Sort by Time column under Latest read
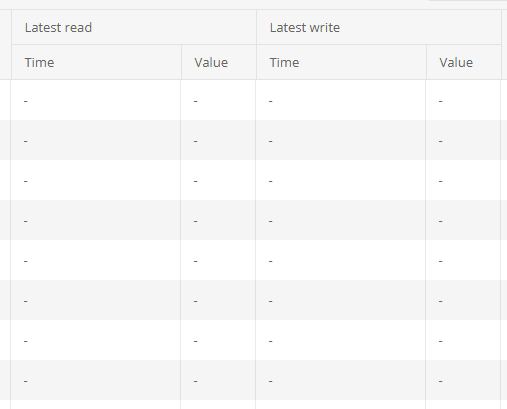Image resolution: width=507 pixels, height=409 pixels. click(x=97, y=62)
